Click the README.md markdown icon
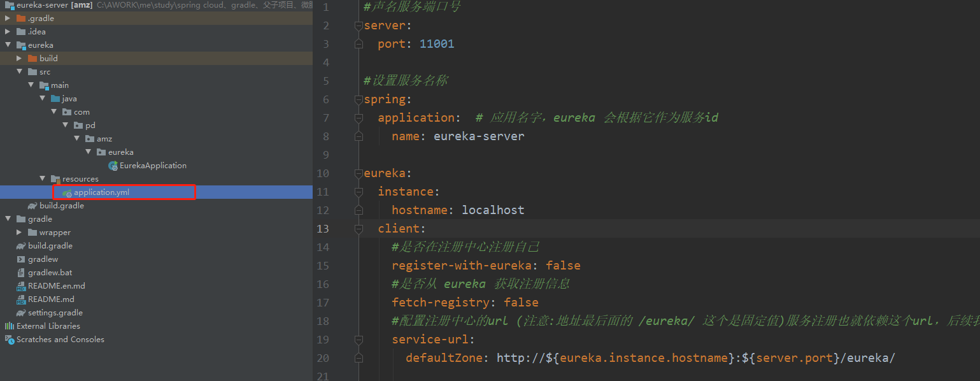Screen dimensions: 980x381 21,299
